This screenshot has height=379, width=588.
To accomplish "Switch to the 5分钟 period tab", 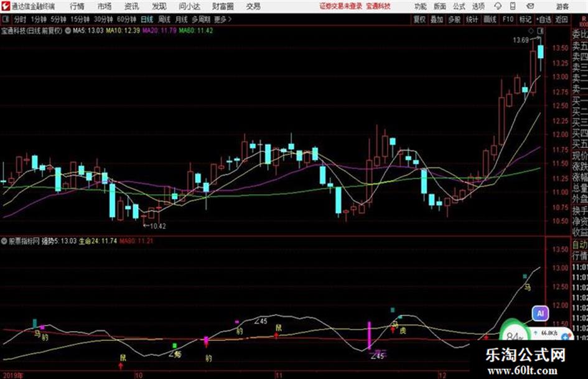I will coord(58,19).
